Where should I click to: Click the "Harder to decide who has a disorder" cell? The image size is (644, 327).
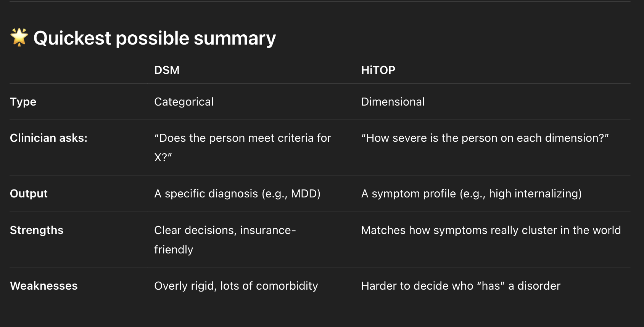tap(460, 286)
